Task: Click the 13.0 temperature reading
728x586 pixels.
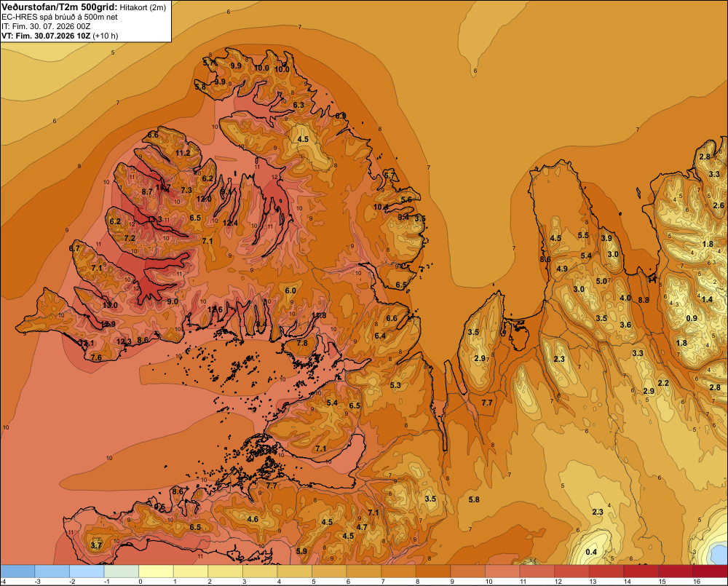Action: pyautogui.click(x=110, y=306)
